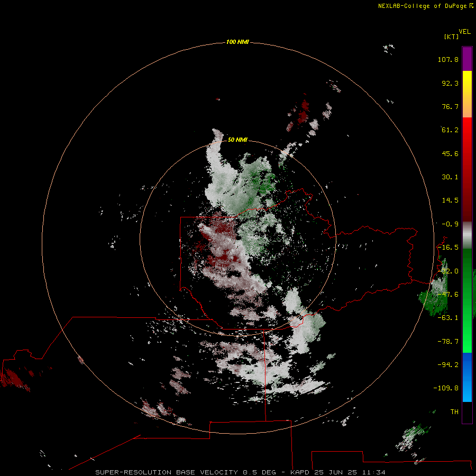Click the 100 NMI range ring label
The image size is (476, 476).
237,42
